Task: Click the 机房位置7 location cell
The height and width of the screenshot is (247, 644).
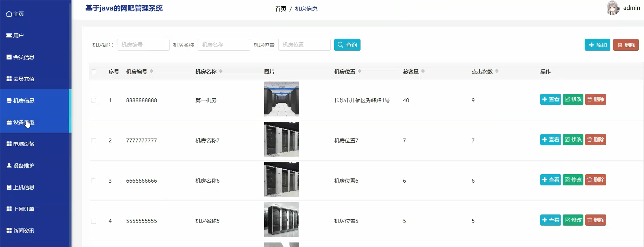Action: (x=346, y=141)
